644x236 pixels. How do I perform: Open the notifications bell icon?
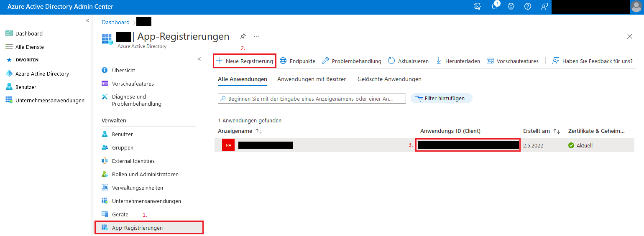494,7
